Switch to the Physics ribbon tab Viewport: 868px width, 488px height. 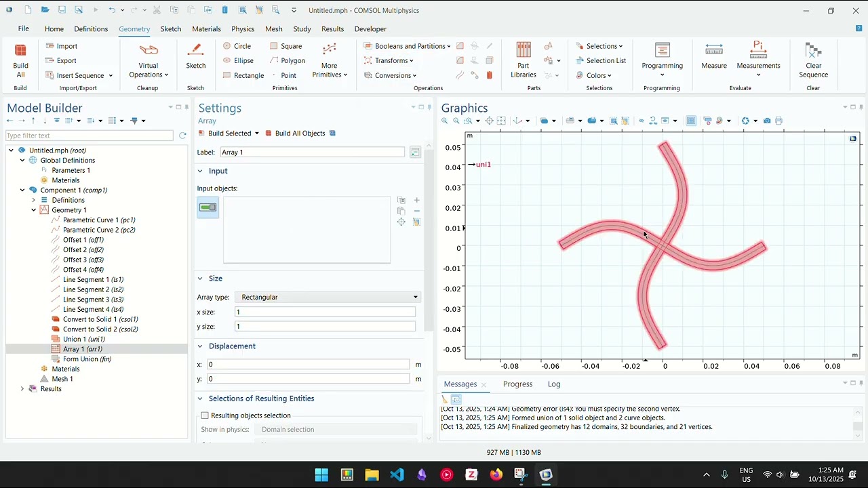point(243,28)
